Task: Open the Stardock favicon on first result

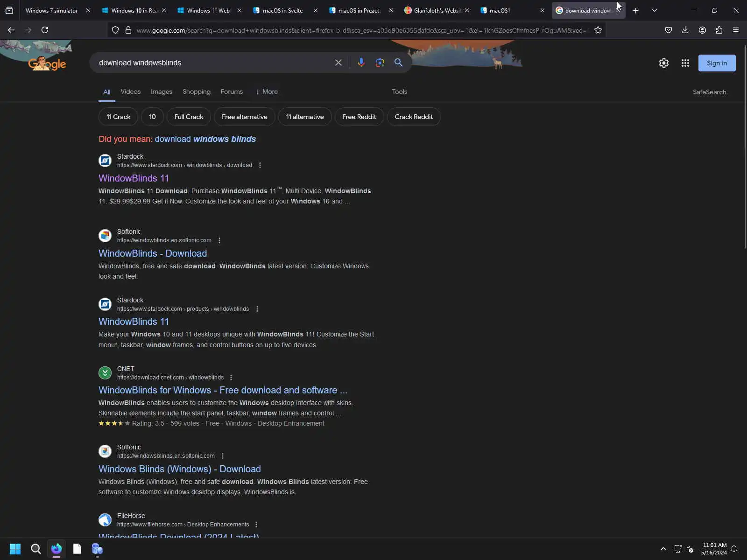Action: pyautogui.click(x=105, y=161)
